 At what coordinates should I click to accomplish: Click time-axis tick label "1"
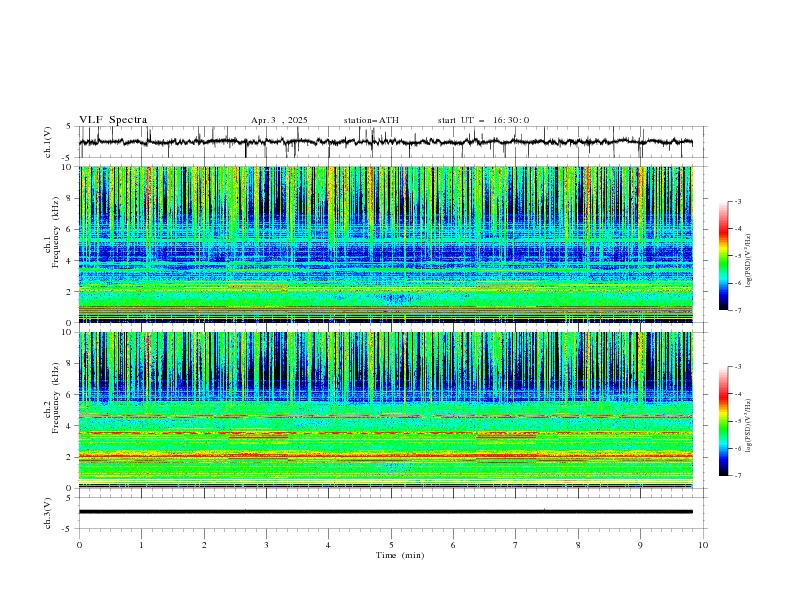tap(141, 545)
